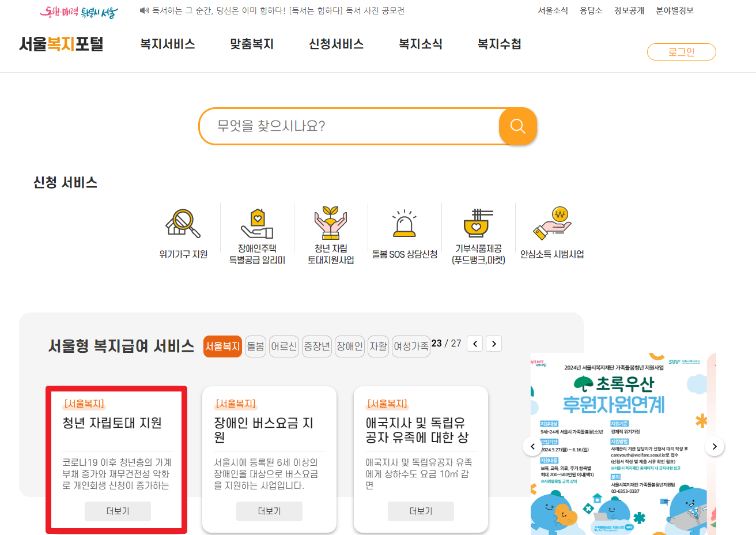Switch to the 복지소식 menu

tap(420, 44)
